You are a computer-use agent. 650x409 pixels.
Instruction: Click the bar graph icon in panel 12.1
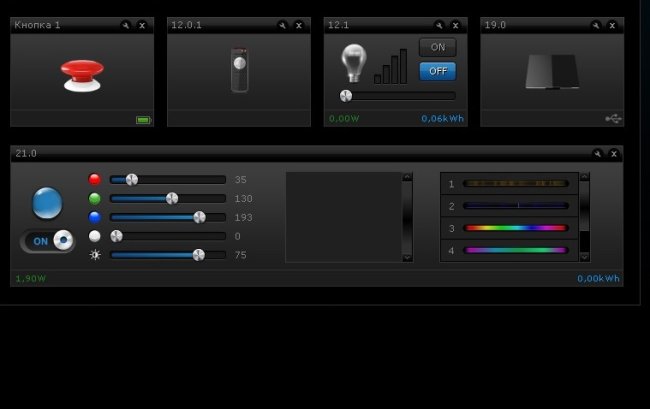391,67
